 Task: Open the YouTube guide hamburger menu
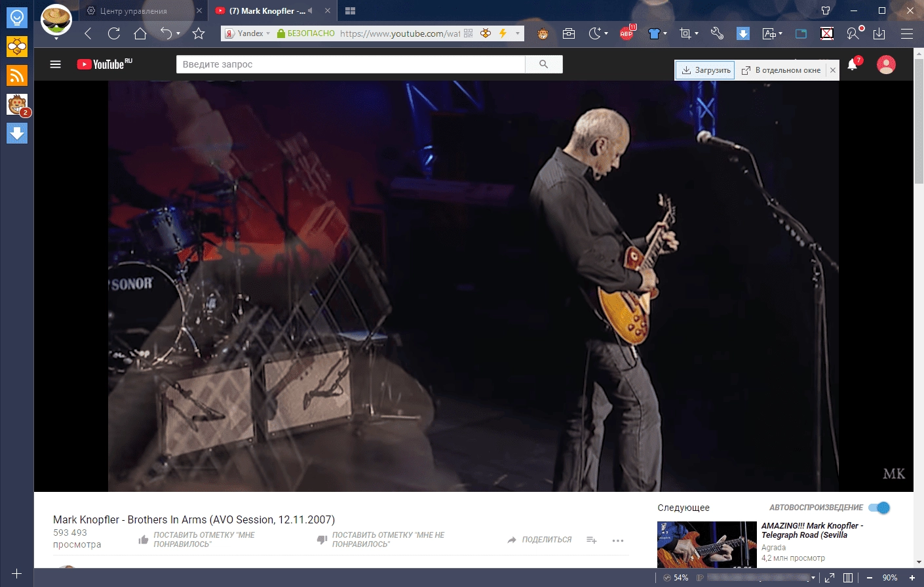click(56, 64)
